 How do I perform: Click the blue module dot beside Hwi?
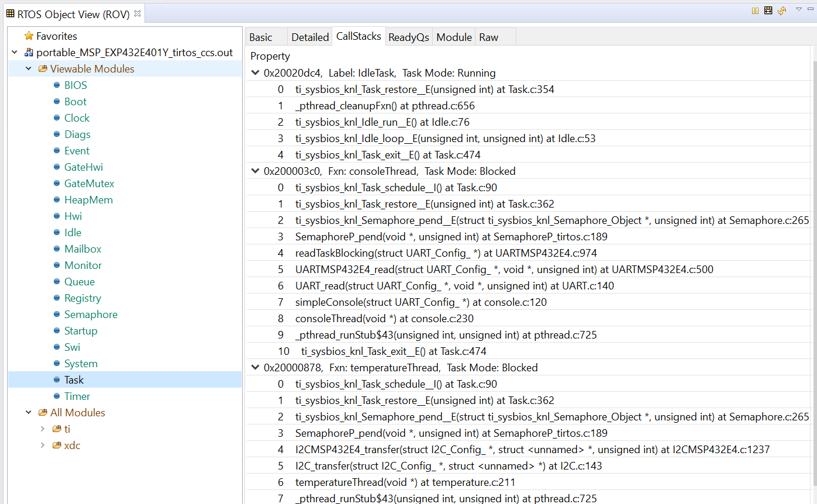tap(57, 216)
